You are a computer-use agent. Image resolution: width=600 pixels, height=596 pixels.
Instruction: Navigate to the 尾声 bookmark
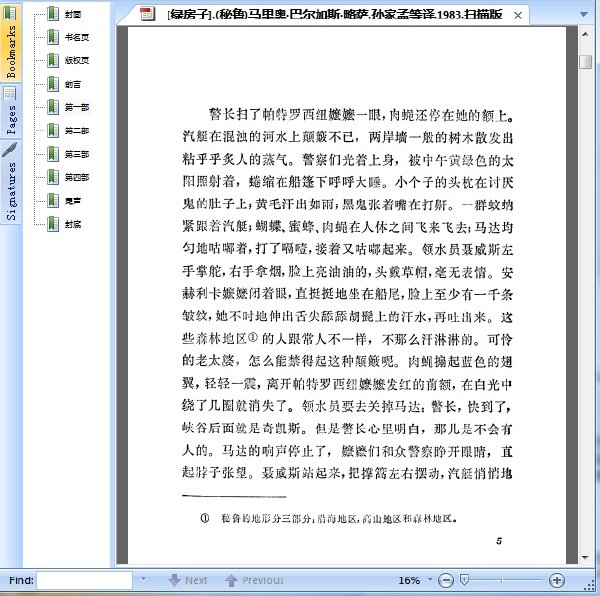73,201
